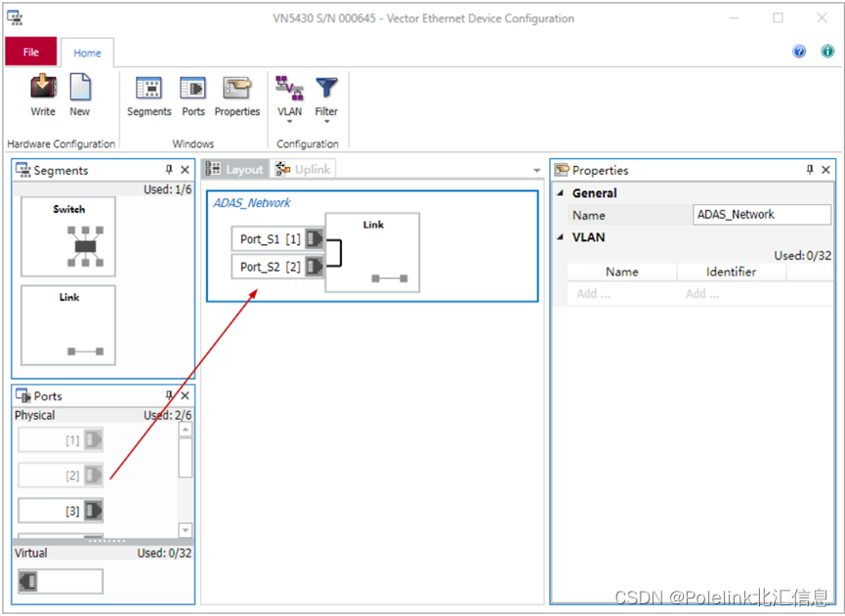845x616 pixels.
Task: Expand the Filter dropdown in ribbon
Action: pyautogui.click(x=326, y=98)
